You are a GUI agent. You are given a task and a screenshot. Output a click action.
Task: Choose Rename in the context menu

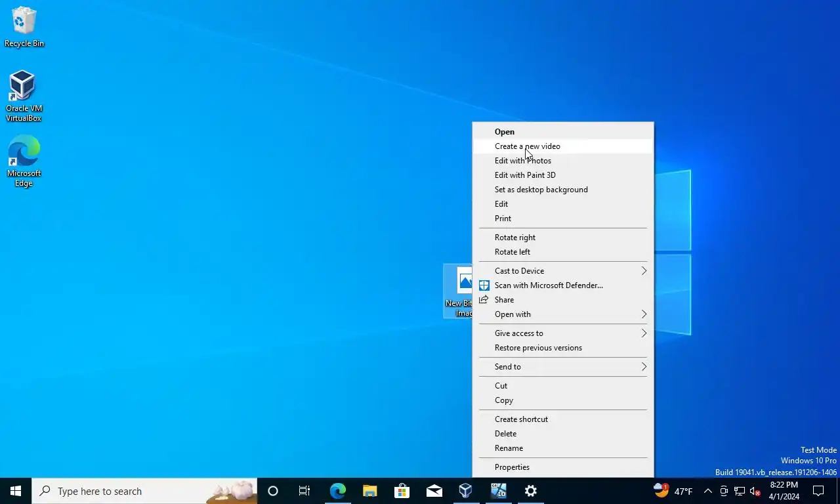563,448
